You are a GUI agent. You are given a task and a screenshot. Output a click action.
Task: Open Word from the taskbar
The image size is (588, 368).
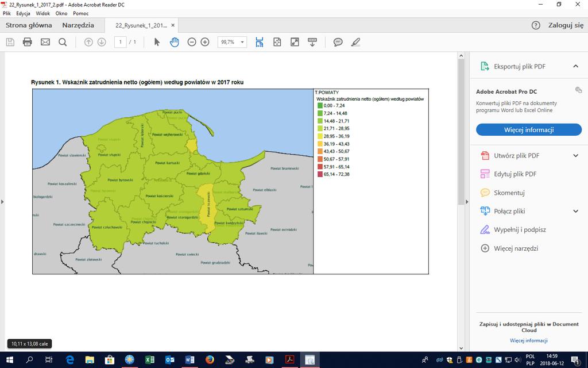point(189,360)
